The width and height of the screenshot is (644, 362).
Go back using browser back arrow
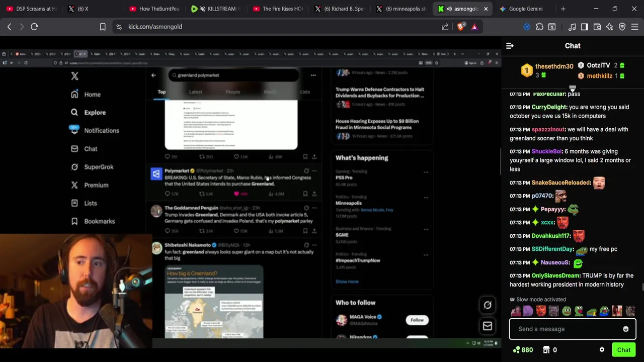pos(9,27)
